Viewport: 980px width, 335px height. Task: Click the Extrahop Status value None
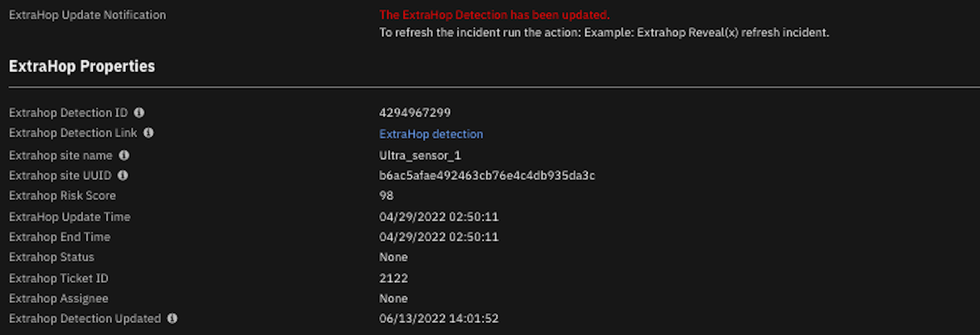[x=393, y=257]
